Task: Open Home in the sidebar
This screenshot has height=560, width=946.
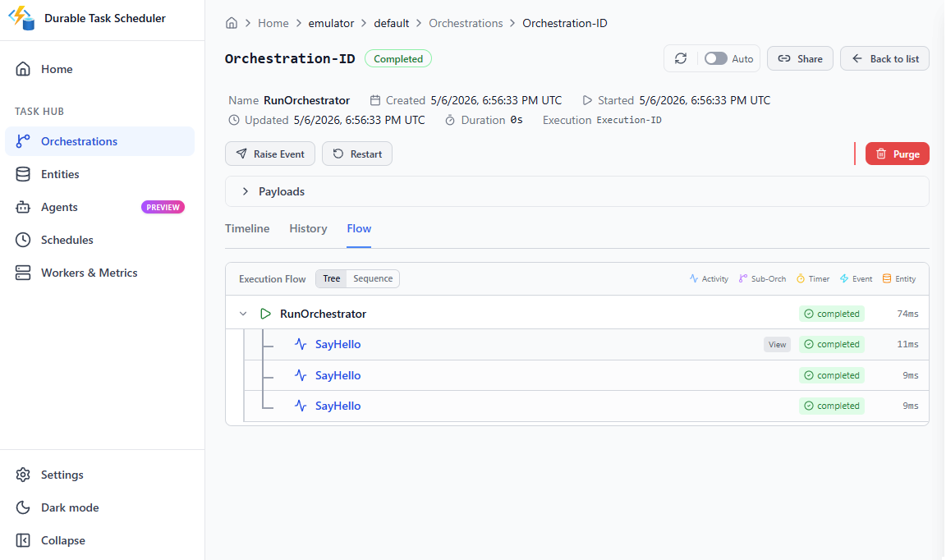Action: [x=99, y=69]
